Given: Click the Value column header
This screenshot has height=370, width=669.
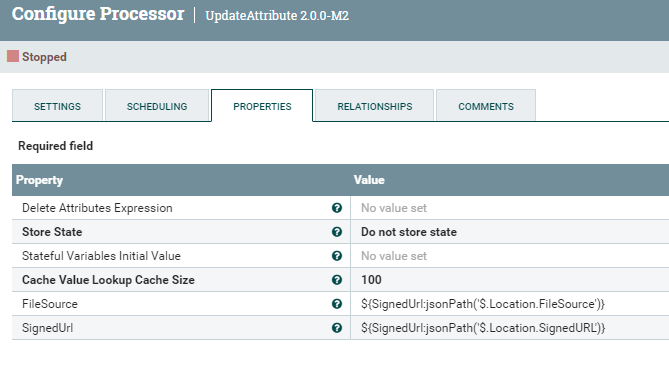Looking at the screenshot, I should (x=369, y=180).
